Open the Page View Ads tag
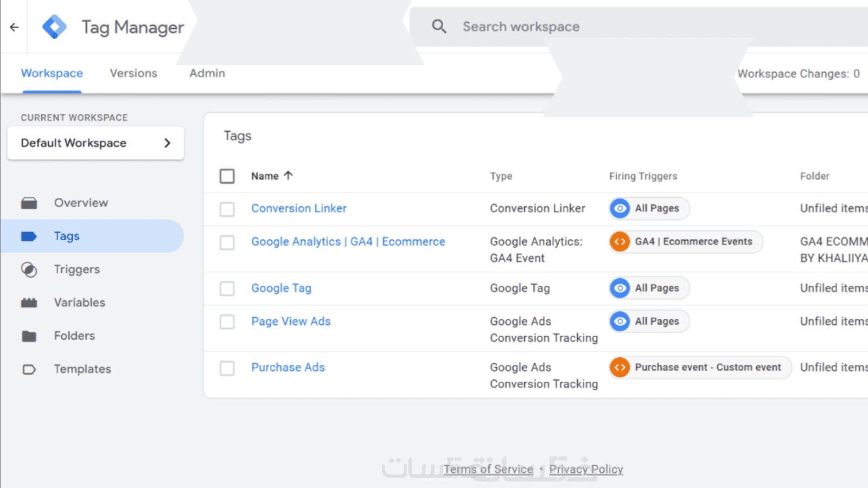Viewport: 868px width, 488px height. (291, 322)
